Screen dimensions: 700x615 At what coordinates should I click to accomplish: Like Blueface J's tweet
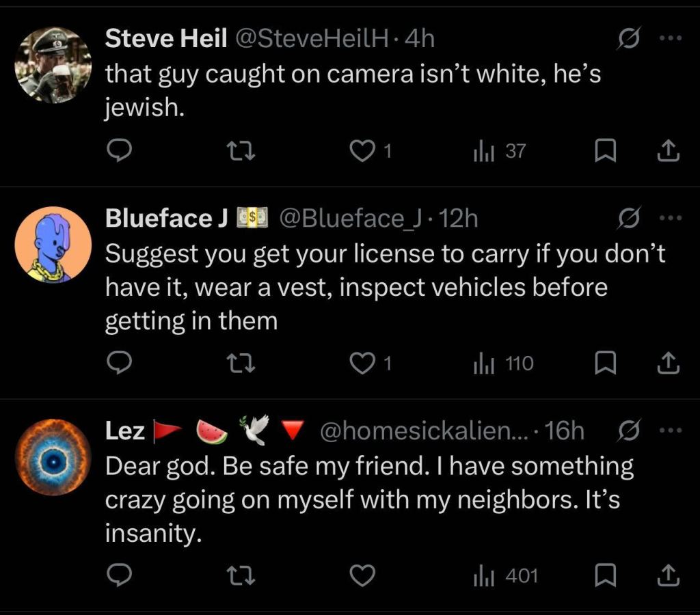point(362,364)
